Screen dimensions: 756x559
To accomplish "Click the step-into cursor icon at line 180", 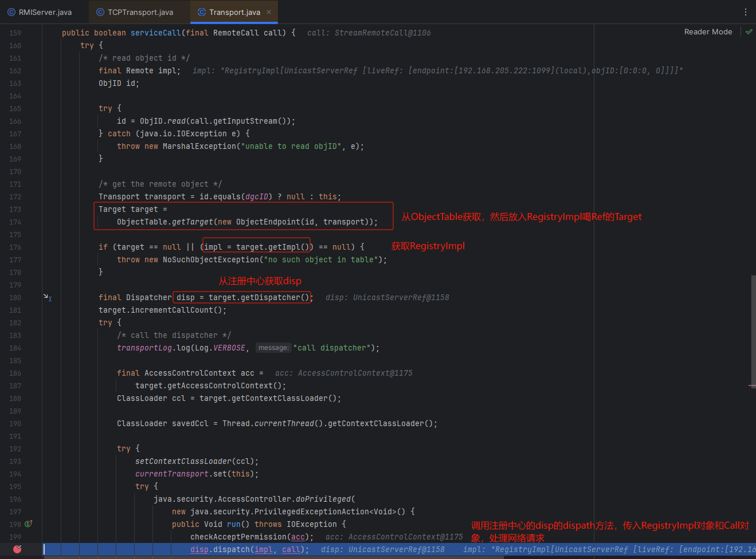I will click(x=48, y=297).
